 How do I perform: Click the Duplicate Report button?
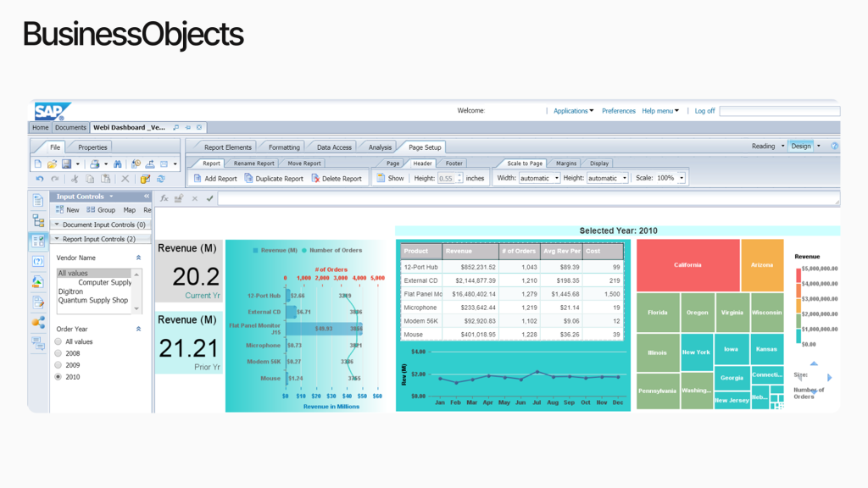(x=274, y=179)
